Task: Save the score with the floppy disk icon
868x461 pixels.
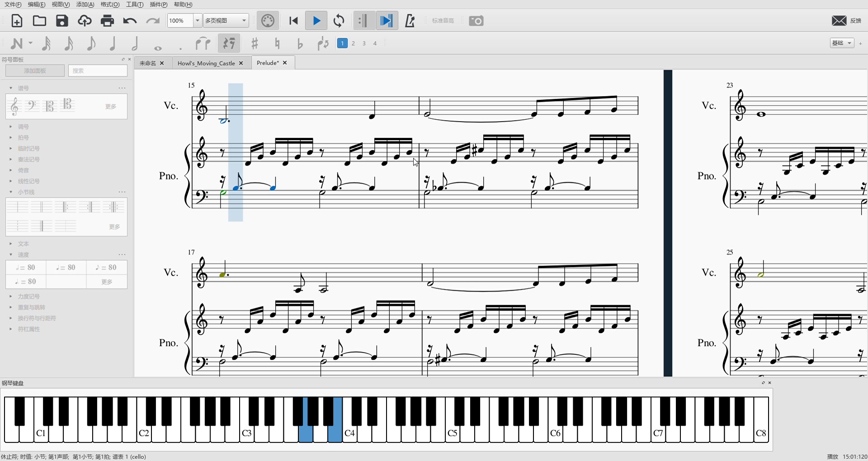Action: (x=62, y=21)
